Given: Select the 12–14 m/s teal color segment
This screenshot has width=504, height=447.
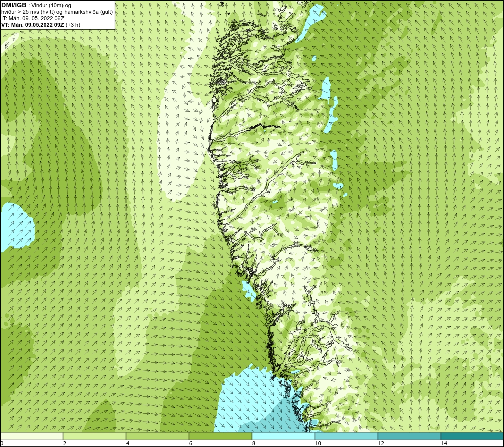Looking at the screenshot, I should 409,436.
